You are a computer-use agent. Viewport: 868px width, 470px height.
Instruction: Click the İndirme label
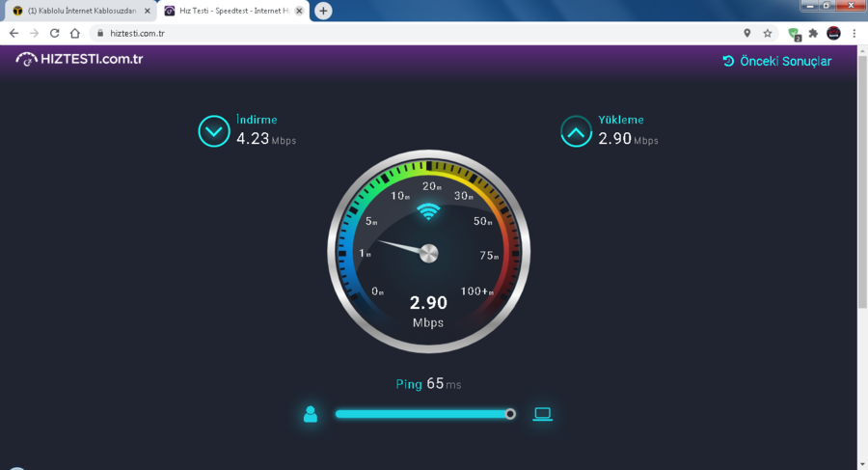257,120
